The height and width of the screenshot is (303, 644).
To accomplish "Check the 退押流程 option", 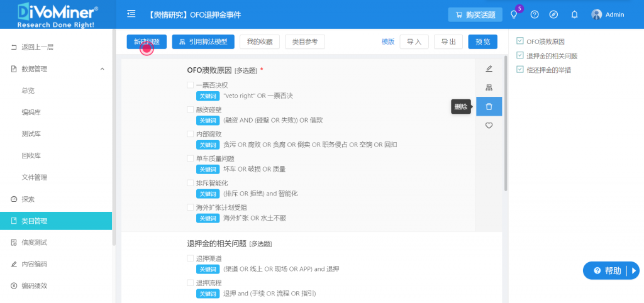I will (190, 282).
